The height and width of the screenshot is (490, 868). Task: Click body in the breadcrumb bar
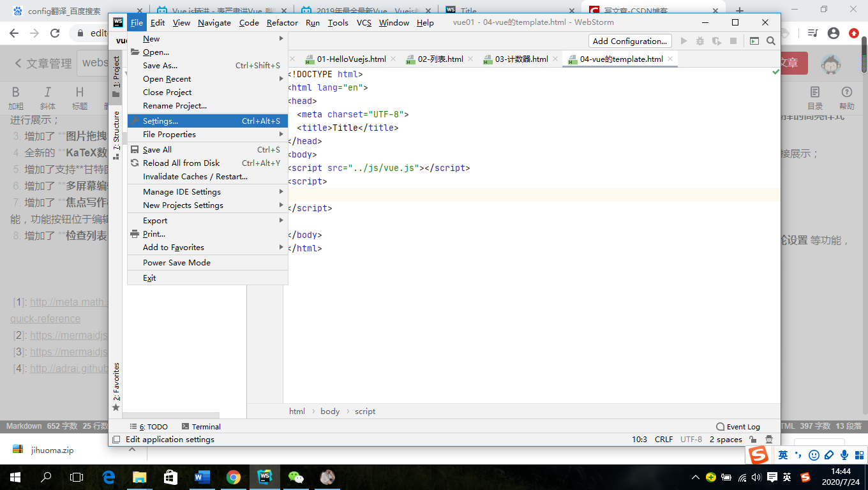330,412
